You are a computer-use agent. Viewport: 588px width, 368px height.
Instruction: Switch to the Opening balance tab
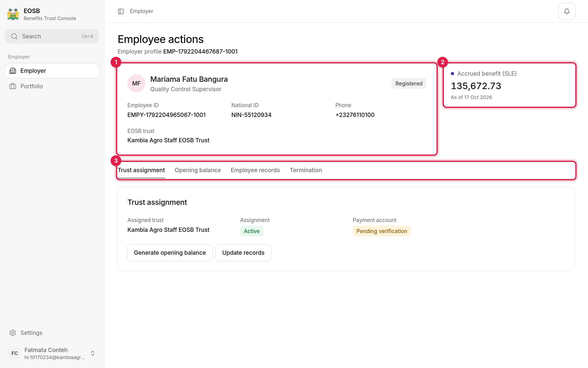[x=198, y=170]
